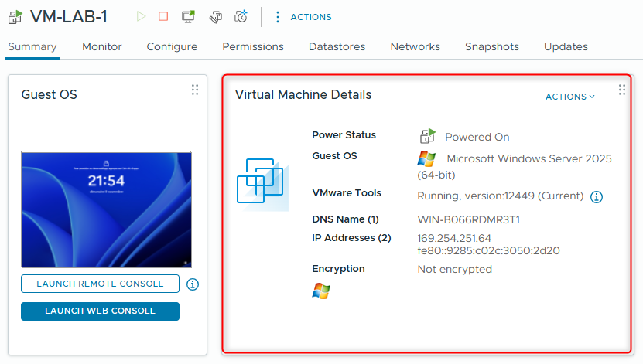The width and height of the screenshot is (643, 364).
Task: Click the VM-LAB-1 title text
Action: pos(69,17)
